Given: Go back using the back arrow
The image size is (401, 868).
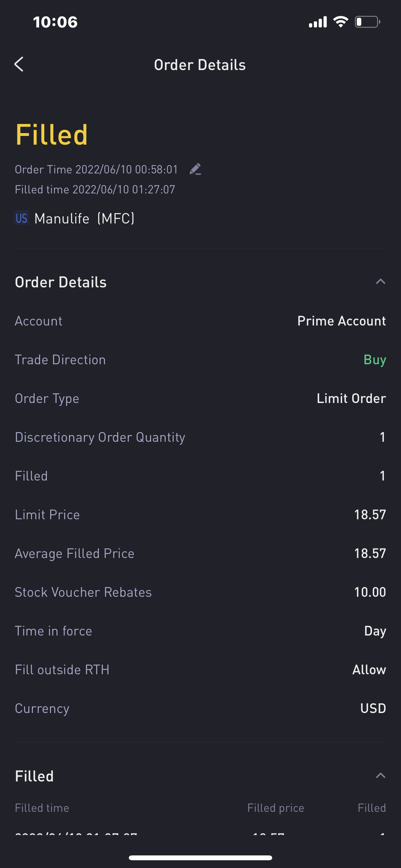Looking at the screenshot, I should click(x=19, y=64).
